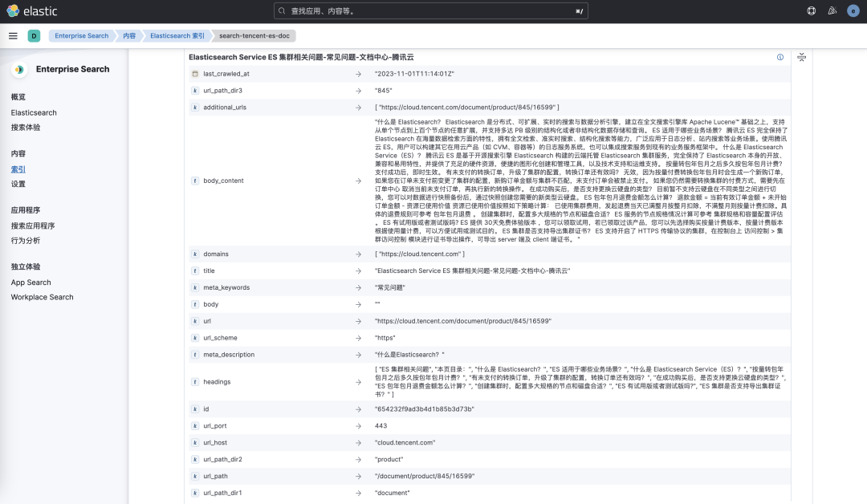Collapse the document with the top-right icon
The image size is (867, 504).
[x=802, y=57]
